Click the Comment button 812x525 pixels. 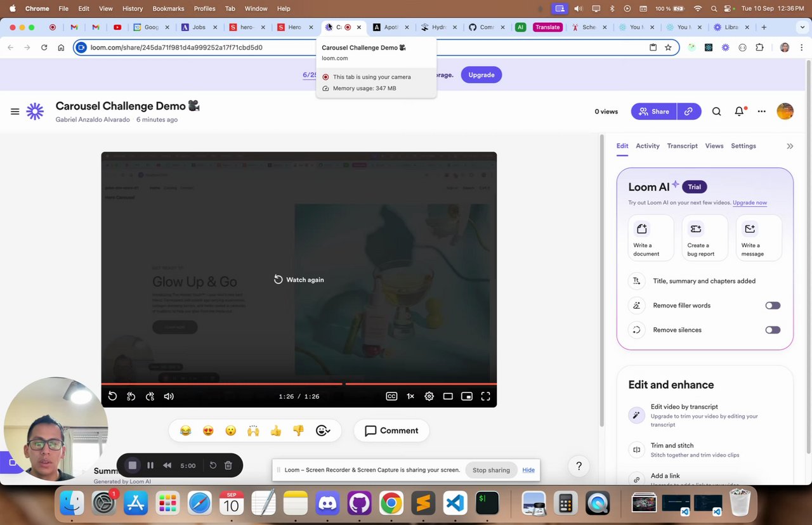pos(391,431)
